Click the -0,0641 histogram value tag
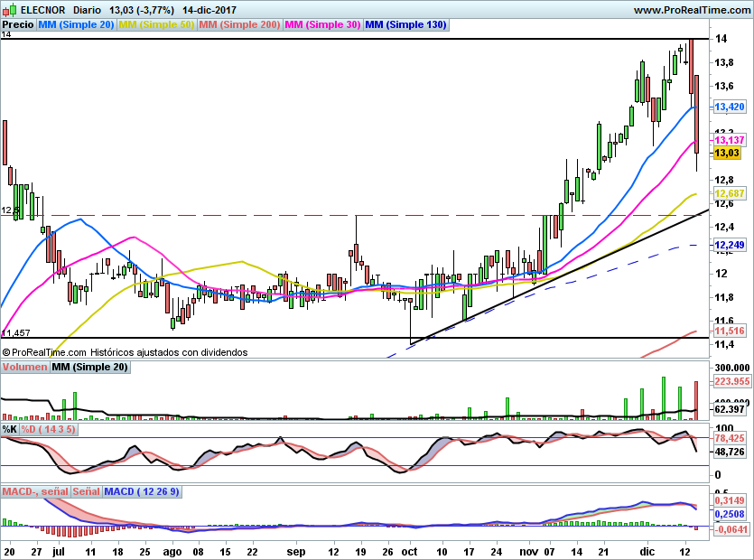 731,529
